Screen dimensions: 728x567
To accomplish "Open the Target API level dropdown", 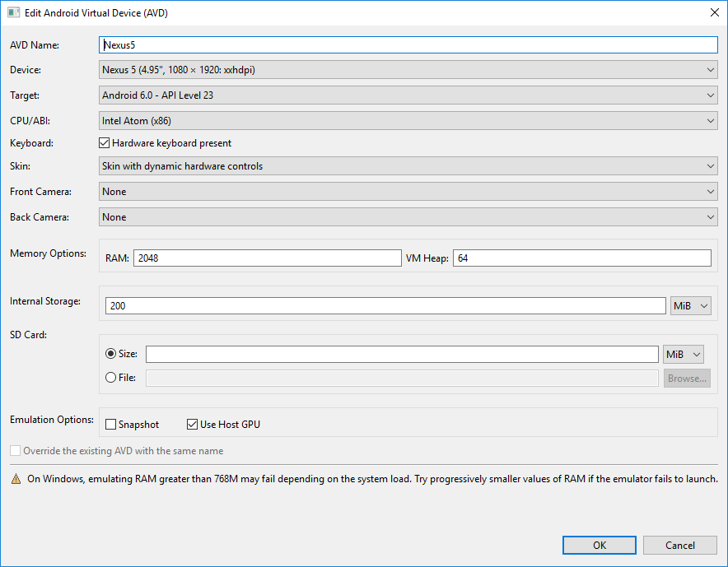I will pos(408,95).
